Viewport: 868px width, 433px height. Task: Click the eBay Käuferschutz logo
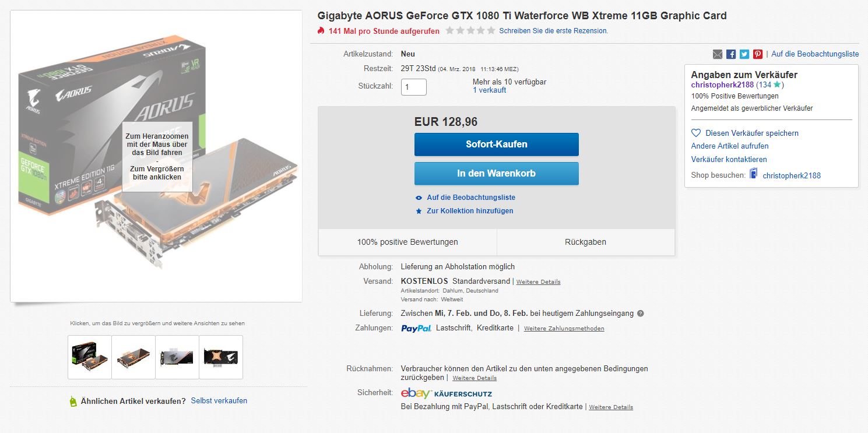(x=447, y=393)
